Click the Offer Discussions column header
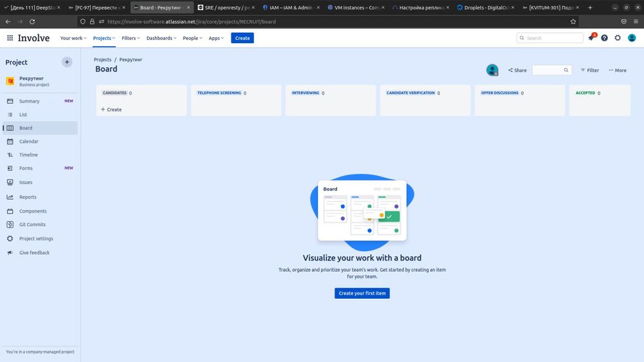Viewport: 644px width, 362px height. [500, 93]
